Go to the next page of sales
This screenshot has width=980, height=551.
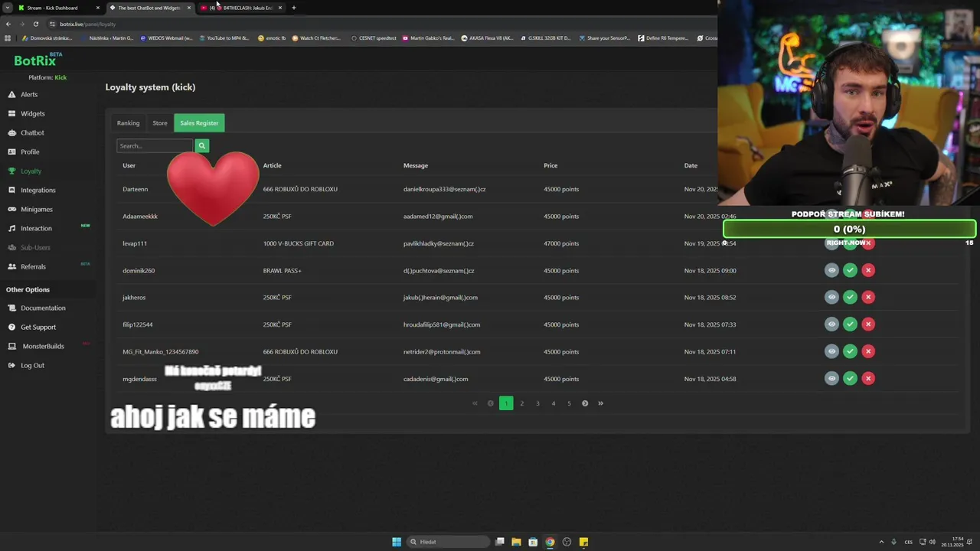point(585,403)
